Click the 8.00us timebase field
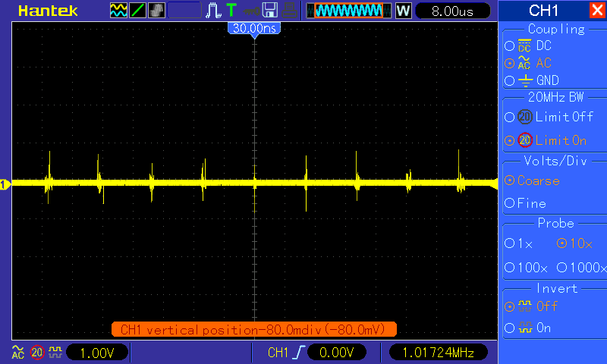 coord(452,11)
